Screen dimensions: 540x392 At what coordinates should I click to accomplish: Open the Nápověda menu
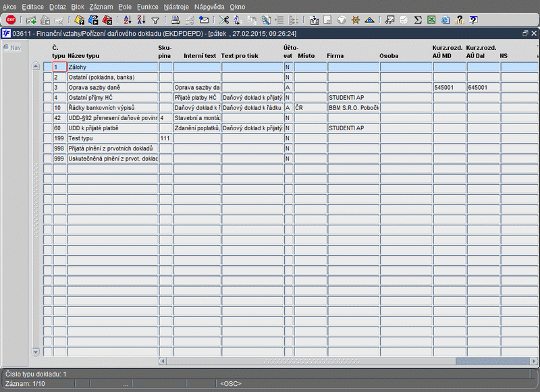pyautogui.click(x=209, y=7)
